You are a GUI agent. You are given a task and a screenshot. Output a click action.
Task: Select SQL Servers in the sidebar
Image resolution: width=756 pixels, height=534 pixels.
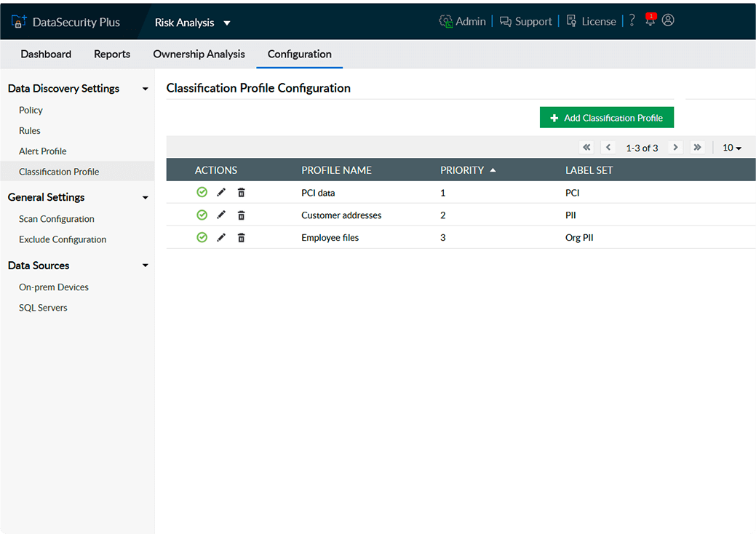(x=43, y=308)
